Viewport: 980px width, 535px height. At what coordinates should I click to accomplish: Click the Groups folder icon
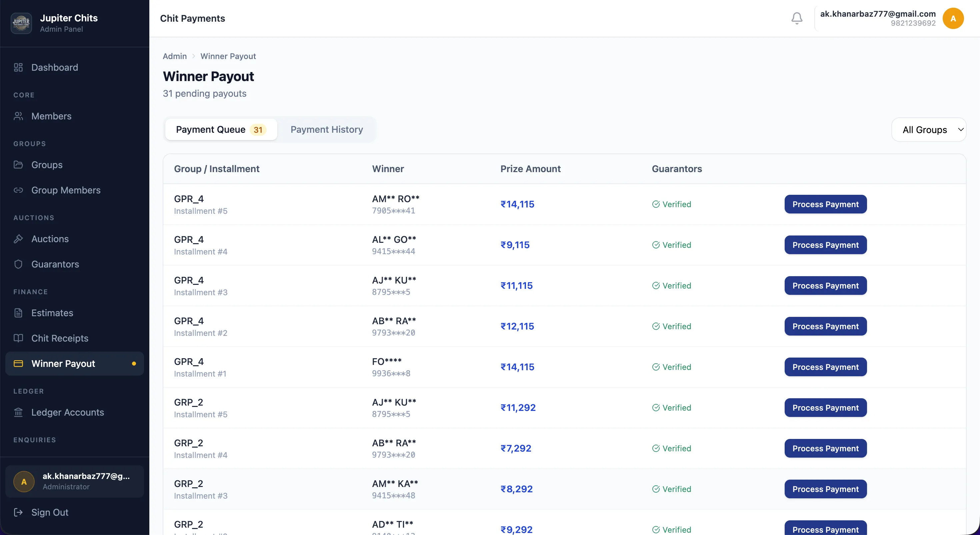coord(18,165)
